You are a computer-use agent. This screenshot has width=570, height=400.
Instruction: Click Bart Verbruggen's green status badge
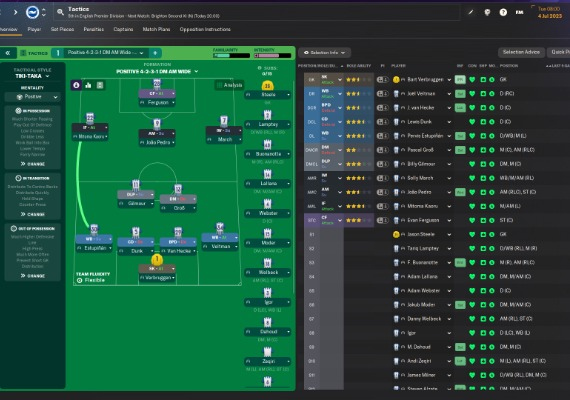pos(460,80)
